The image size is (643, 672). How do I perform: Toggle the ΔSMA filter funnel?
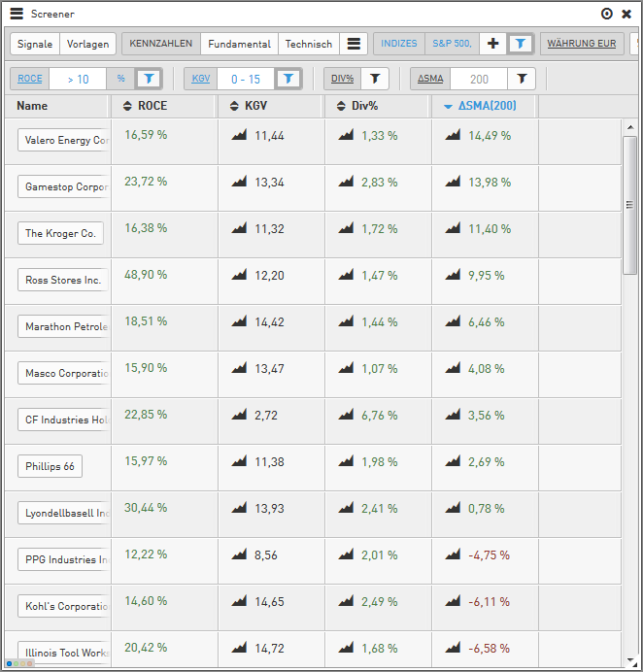click(x=522, y=79)
